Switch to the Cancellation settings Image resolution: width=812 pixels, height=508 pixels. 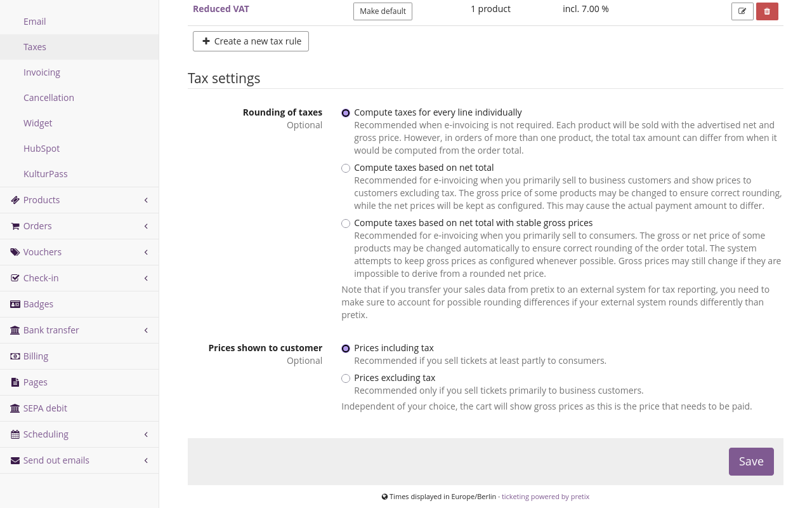coord(49,97)
